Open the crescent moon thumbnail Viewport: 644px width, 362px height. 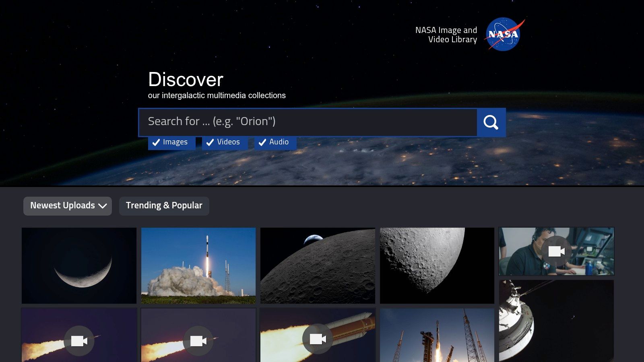(x=79, y=265)
